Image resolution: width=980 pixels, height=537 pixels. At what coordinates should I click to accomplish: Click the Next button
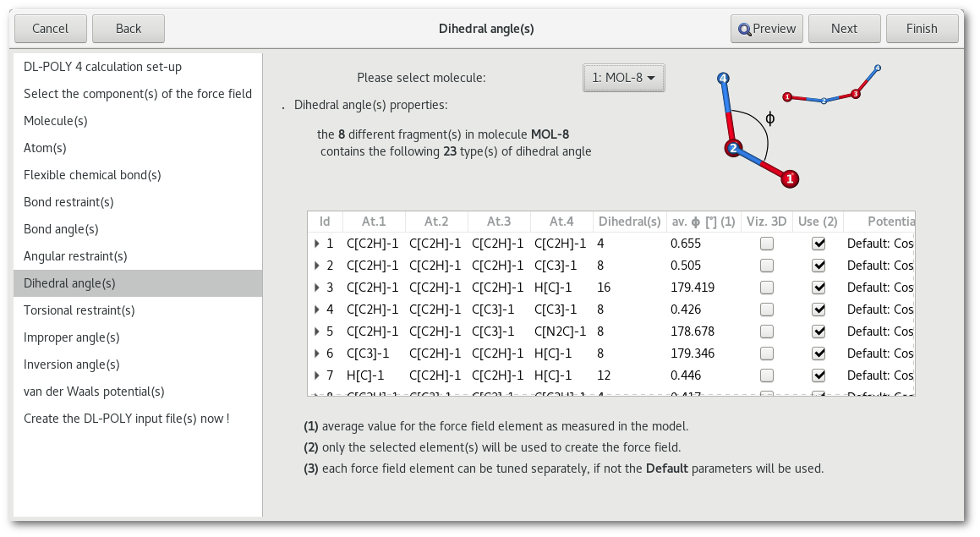(x=844, y=29)
